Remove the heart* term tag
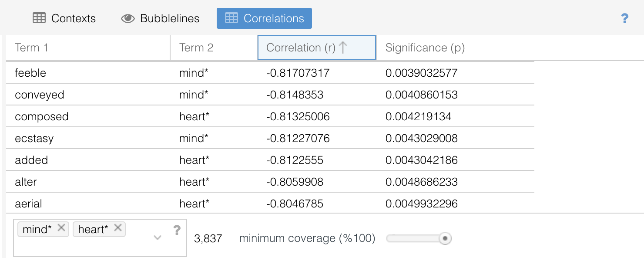Viewport: 644px width, 258px height. (117, 228)
